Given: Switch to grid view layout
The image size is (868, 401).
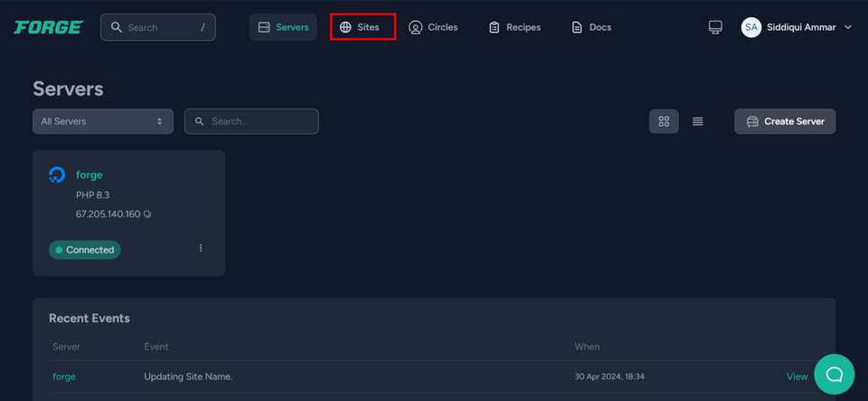Looking at the screenshot, I should [664, 121].
